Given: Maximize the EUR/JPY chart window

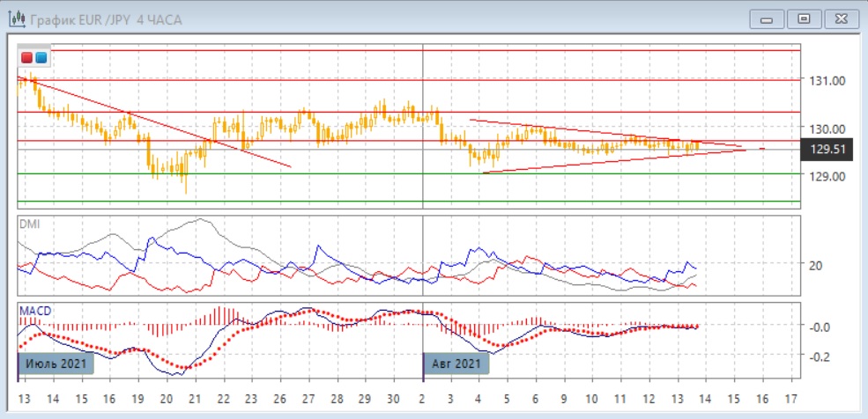Looking at the screenshot, I should point(803,18).
